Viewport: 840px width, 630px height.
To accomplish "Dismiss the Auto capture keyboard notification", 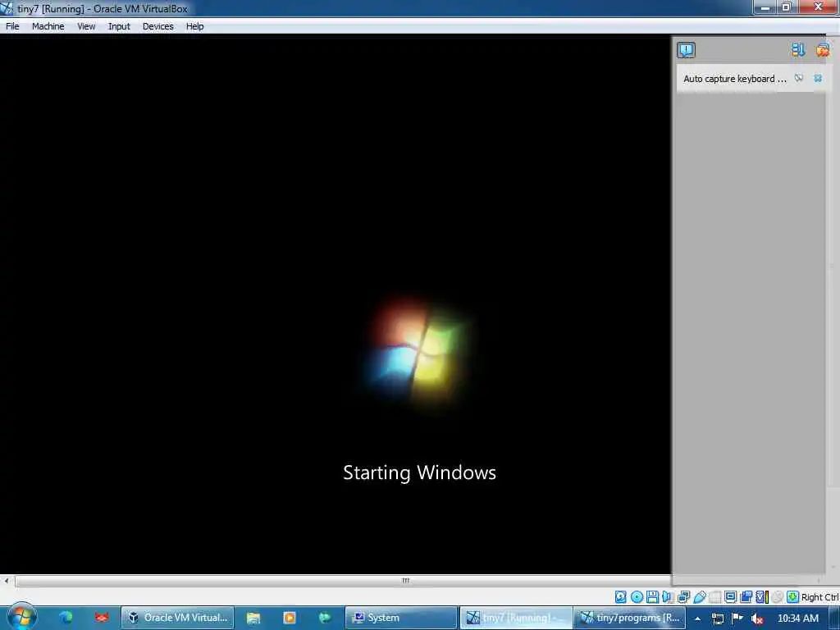I will 818,78.
